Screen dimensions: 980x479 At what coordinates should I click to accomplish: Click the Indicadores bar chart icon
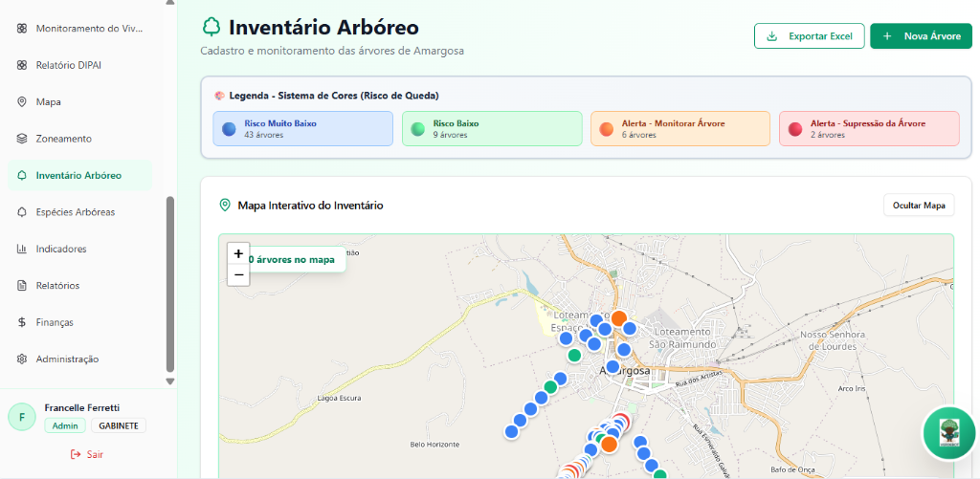22,250
